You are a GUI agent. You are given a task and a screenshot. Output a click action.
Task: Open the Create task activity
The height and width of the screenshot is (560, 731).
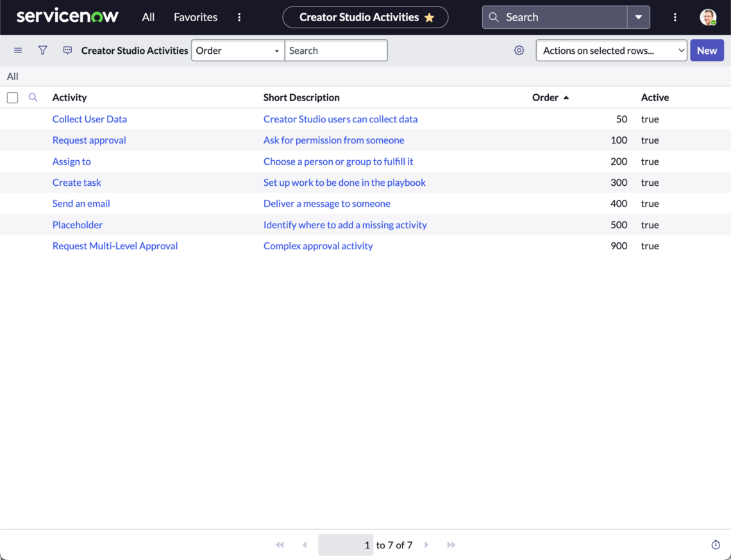76,183
